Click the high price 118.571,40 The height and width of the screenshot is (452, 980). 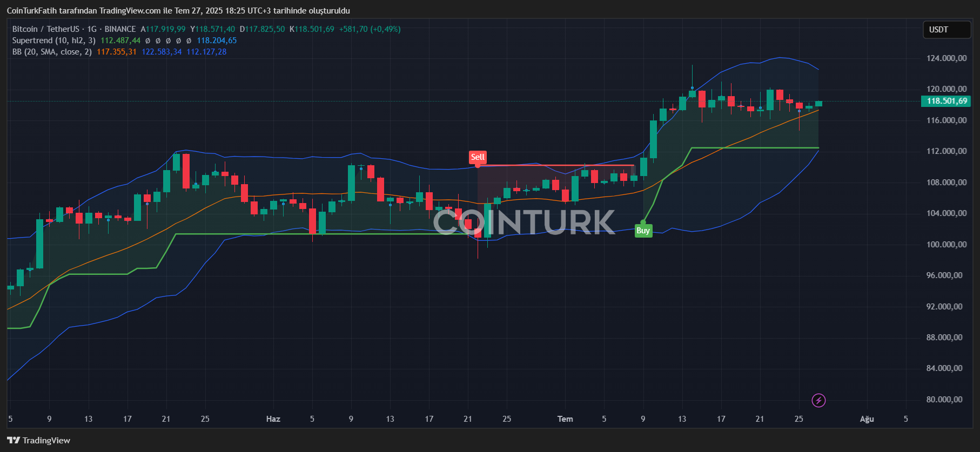coord(215,29)
